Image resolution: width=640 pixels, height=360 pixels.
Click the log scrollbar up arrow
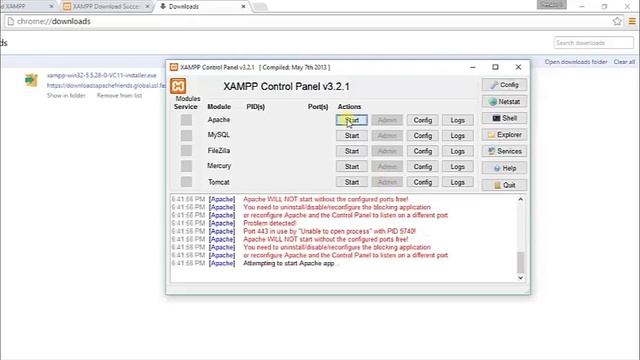[x=520, y=199]
